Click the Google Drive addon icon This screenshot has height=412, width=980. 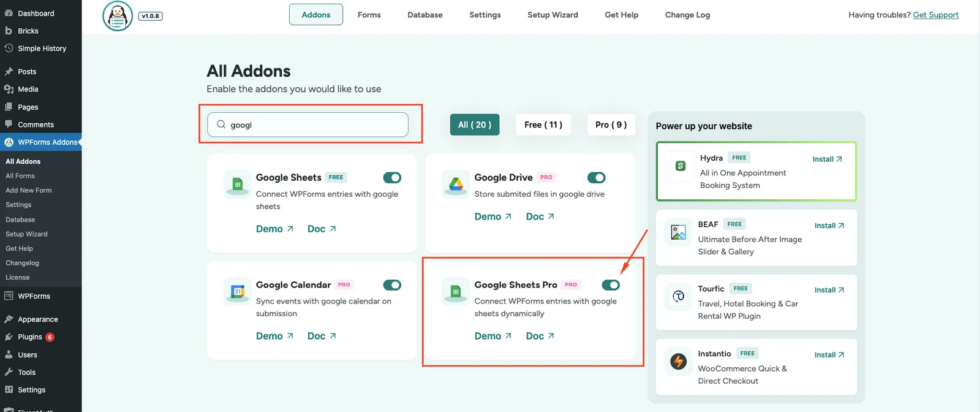click(x=456, y=183)
